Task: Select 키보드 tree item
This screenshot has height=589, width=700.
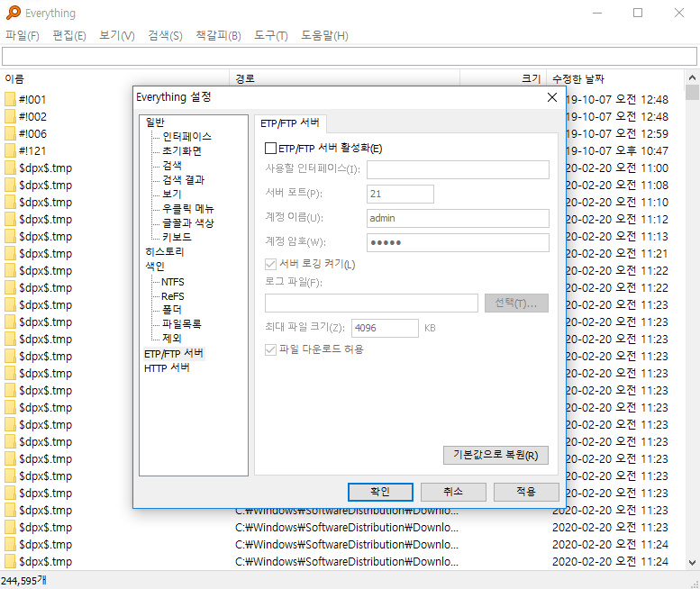Action: coord(177,237)
